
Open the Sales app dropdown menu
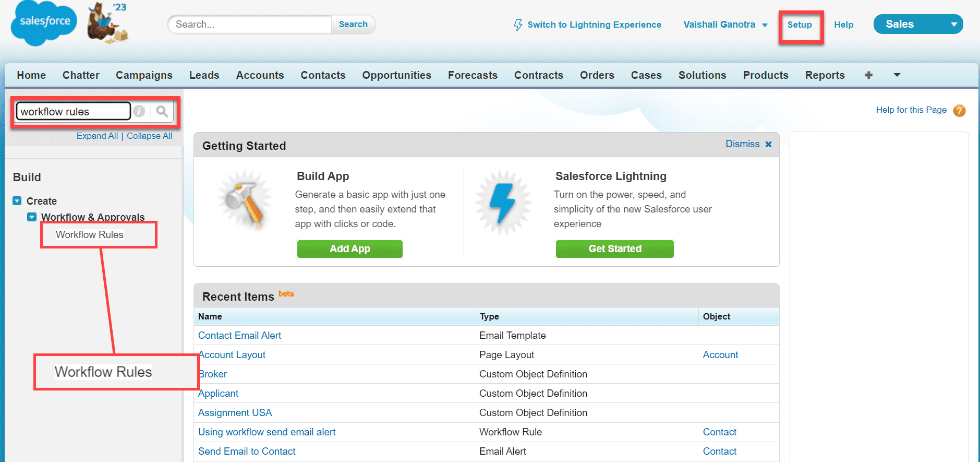coord(918,24)
